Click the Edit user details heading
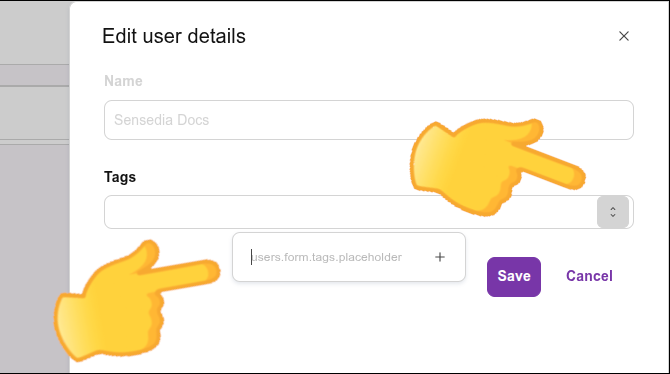 pyautogui.click(x=174, y=36)
